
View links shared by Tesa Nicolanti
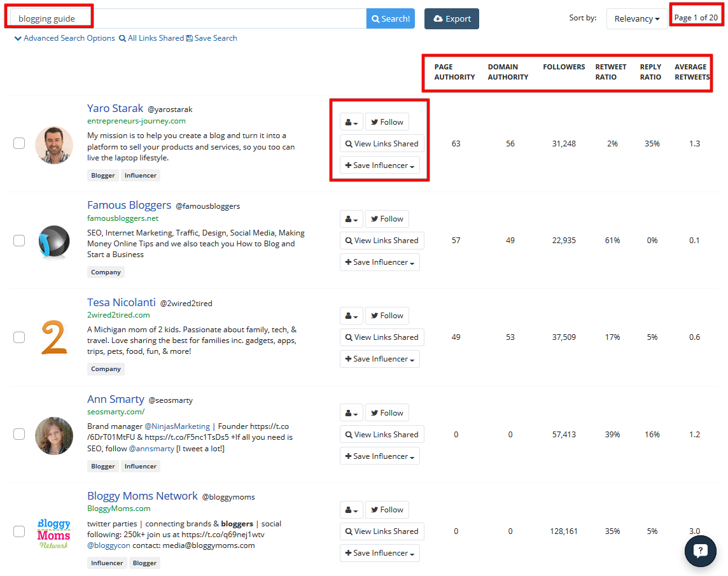[x=382, y=337]
